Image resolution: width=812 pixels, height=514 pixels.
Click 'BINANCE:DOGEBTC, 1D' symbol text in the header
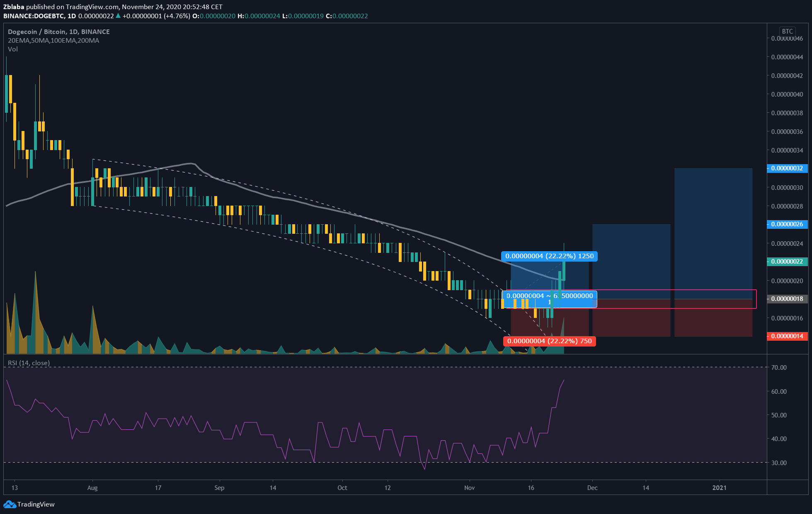tap(40, 16)
